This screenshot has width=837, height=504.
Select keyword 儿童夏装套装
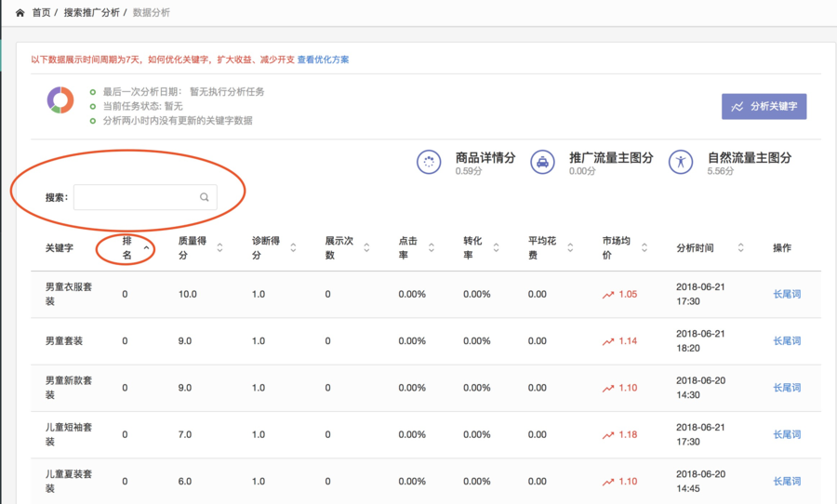coord(68,481)
